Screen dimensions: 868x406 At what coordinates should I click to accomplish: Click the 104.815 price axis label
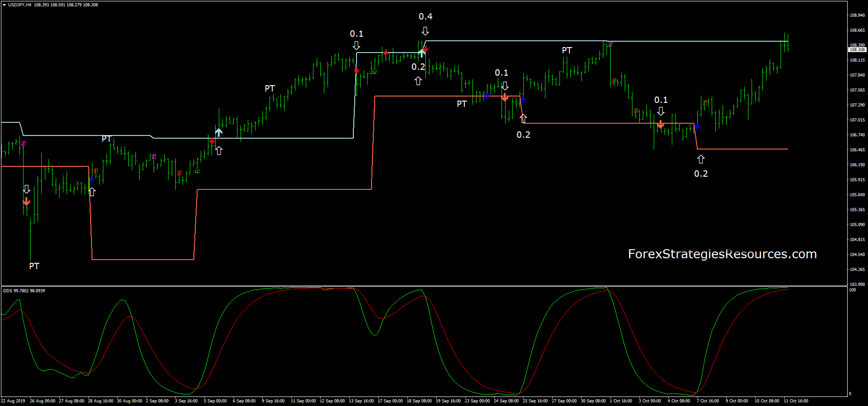click(857, 240)
